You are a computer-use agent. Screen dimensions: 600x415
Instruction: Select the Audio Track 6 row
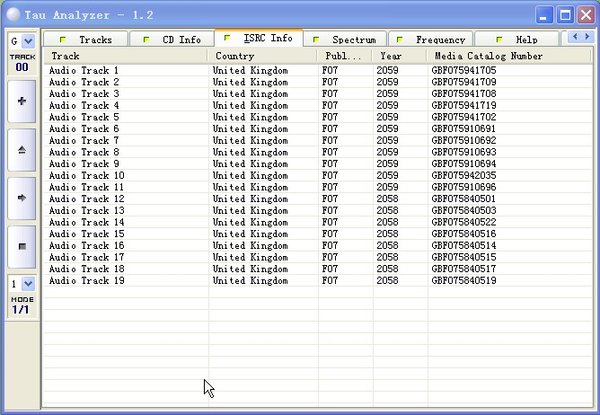click(318, 129)
